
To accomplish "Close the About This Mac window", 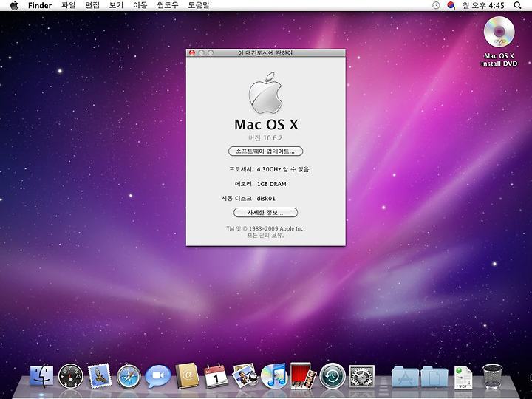I will coord(192,53).
